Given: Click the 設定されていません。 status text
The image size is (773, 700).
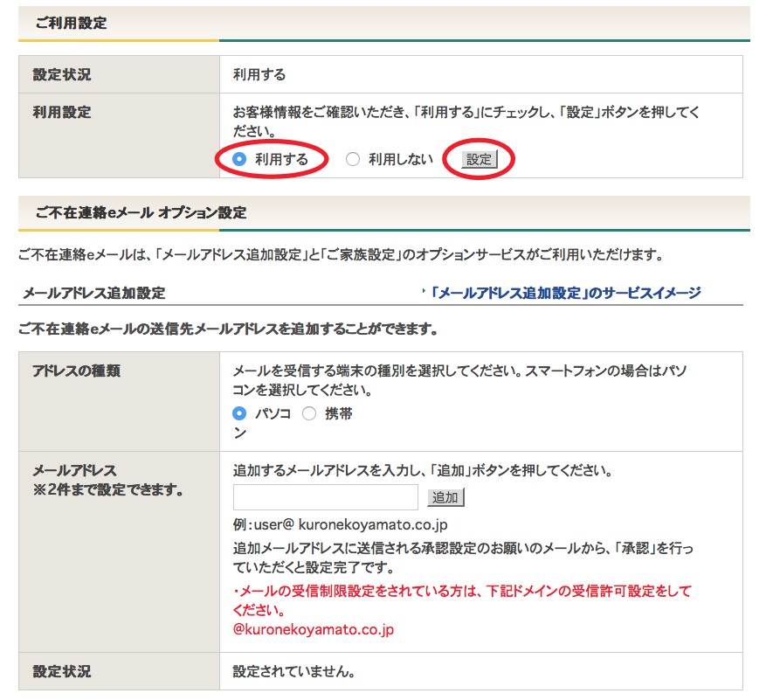Looking at the screenshot, I should 293,672.
